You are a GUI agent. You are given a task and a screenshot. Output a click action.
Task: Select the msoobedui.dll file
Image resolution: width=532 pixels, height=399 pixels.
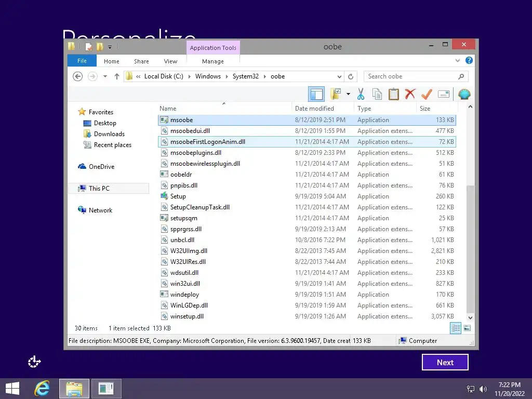[307, 130]
